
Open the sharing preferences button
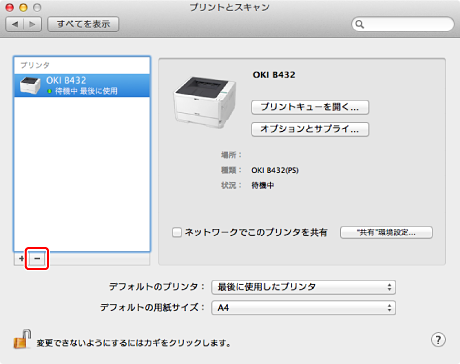pyautogui.click(x=386, y=232)
